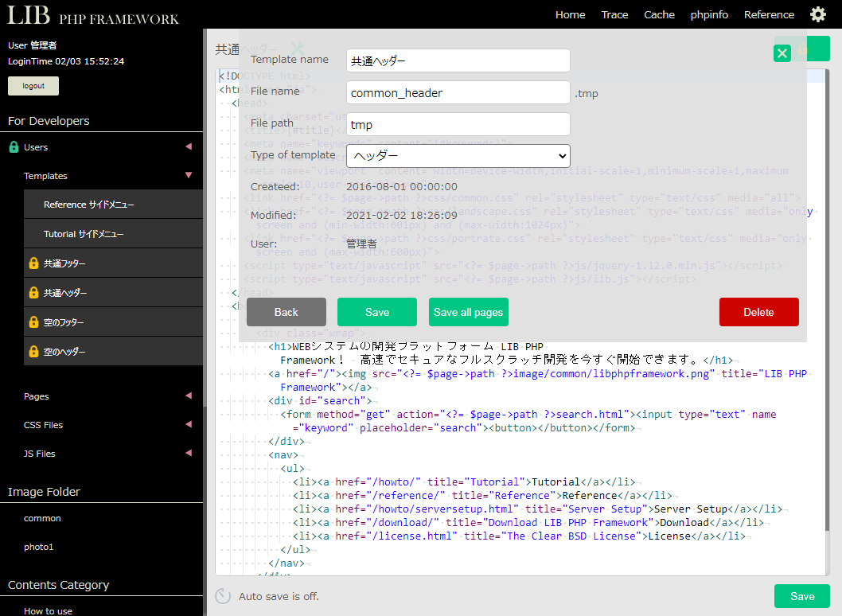Open the Type of template dropdown

point(458,155)
